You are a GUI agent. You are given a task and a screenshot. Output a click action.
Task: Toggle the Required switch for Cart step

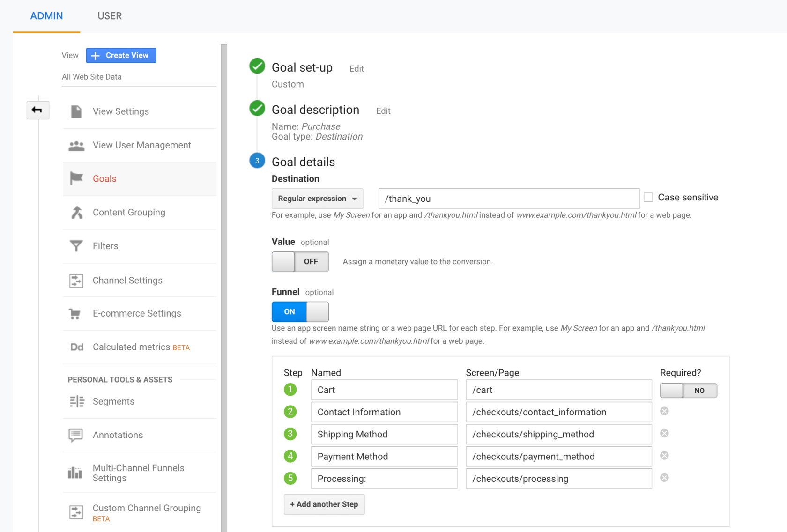click(x=688, y=391)
